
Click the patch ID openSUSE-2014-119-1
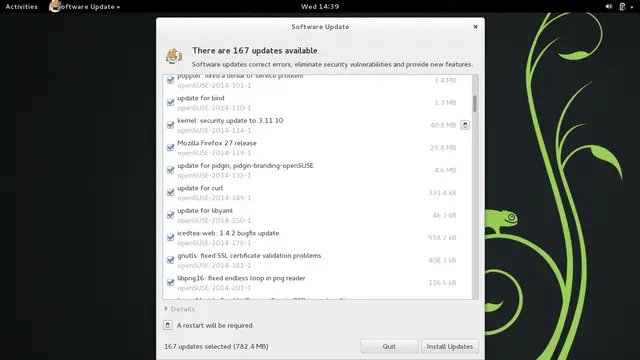coord(214,153)
